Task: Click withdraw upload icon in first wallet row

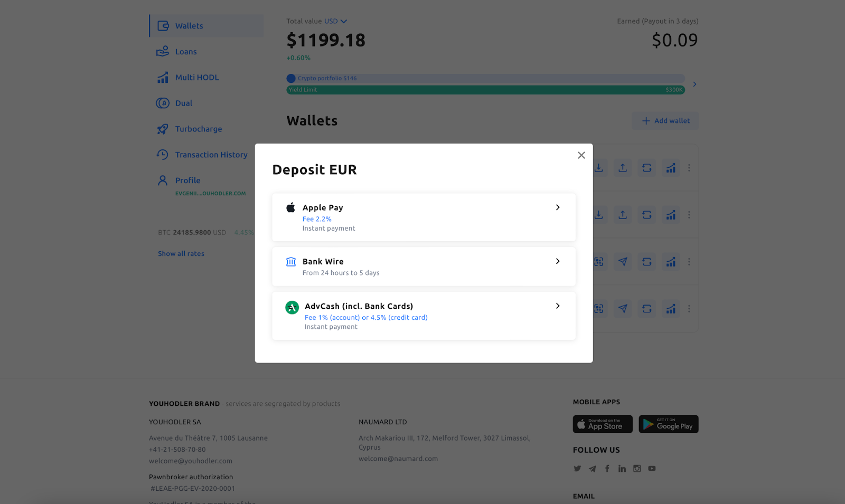Action: (x=623, y=168)
